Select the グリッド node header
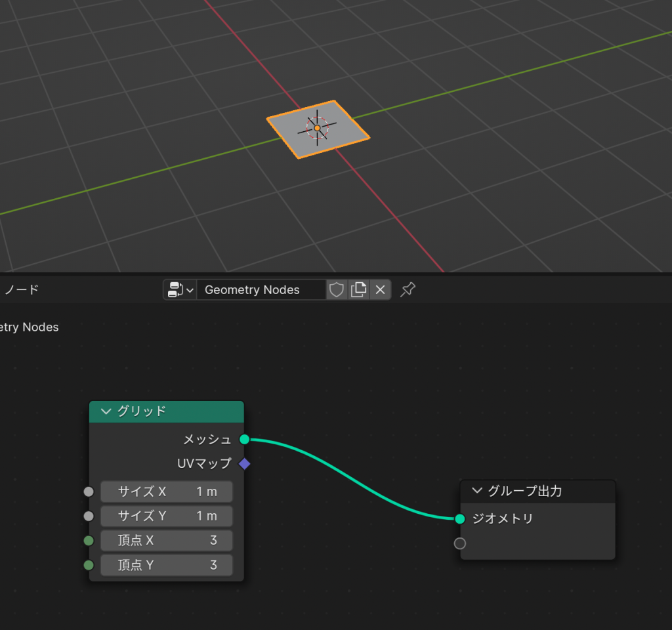 click(177, 411)
